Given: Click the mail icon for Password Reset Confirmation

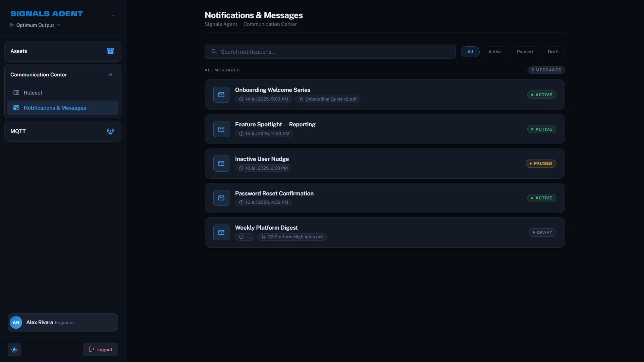Looking at the screenshot, I should [x=221, y=198].
